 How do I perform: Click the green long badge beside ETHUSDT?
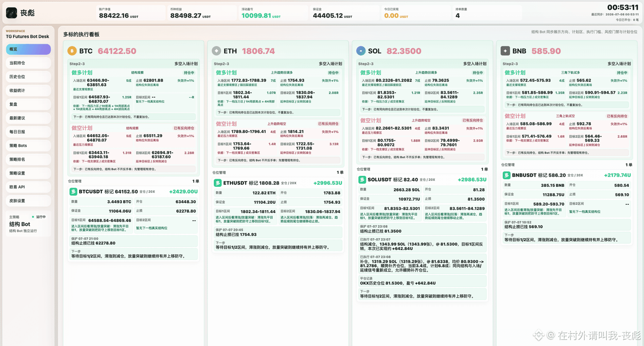pos(218,183)
